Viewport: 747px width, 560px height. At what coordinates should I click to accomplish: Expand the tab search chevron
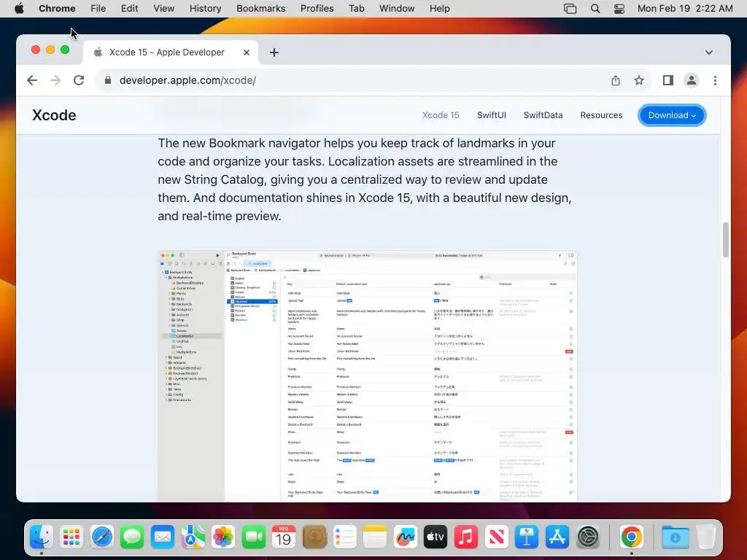[709, 52]
